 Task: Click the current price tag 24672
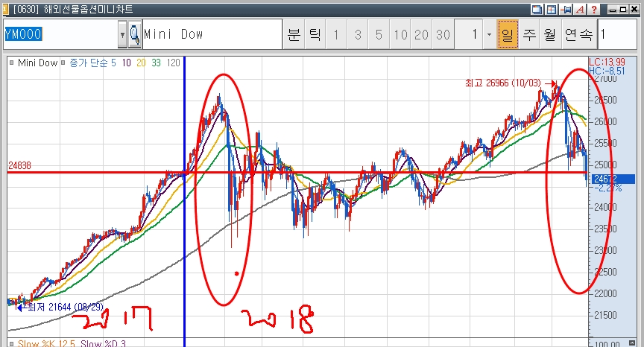point(613,179)
